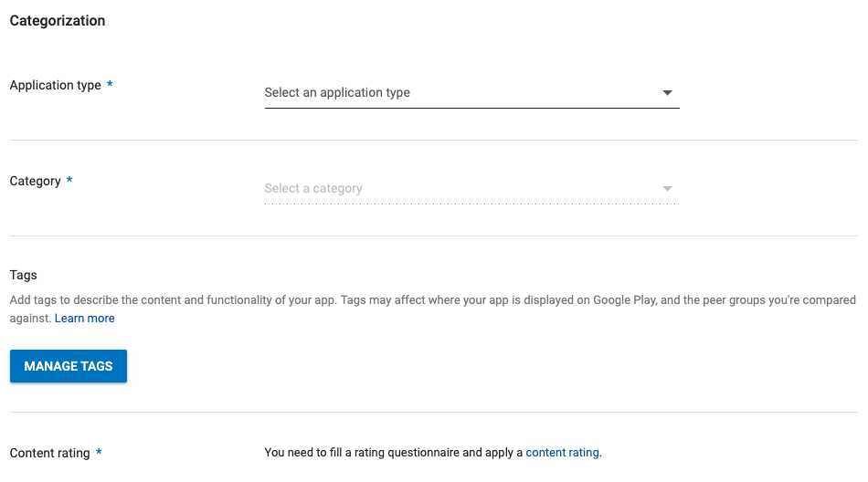
Task: Click the required asterisk beside Application type
Action: click(111, 86)
